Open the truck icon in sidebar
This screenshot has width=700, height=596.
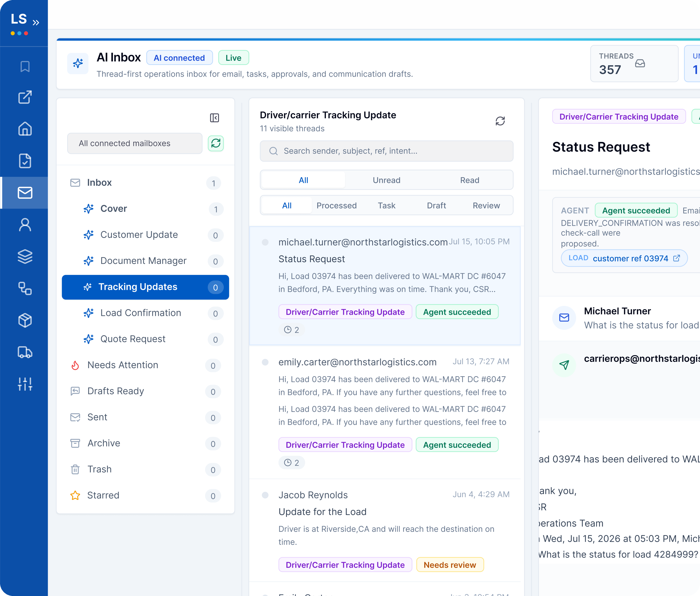[25, 352]
